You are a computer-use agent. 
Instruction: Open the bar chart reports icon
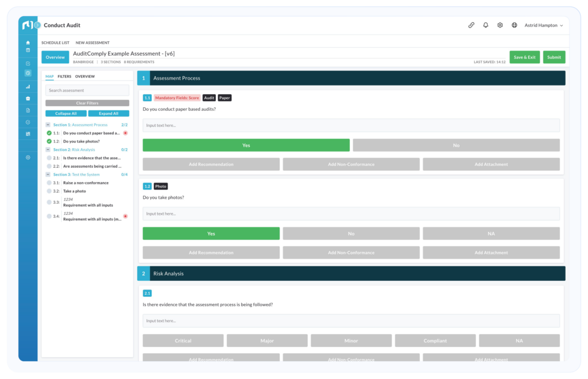(28, 87)
